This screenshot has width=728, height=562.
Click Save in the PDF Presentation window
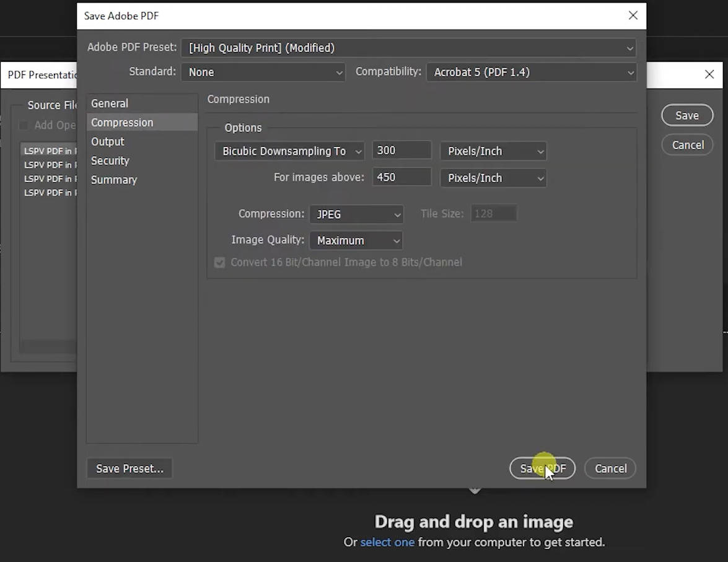tap(687, 116)
